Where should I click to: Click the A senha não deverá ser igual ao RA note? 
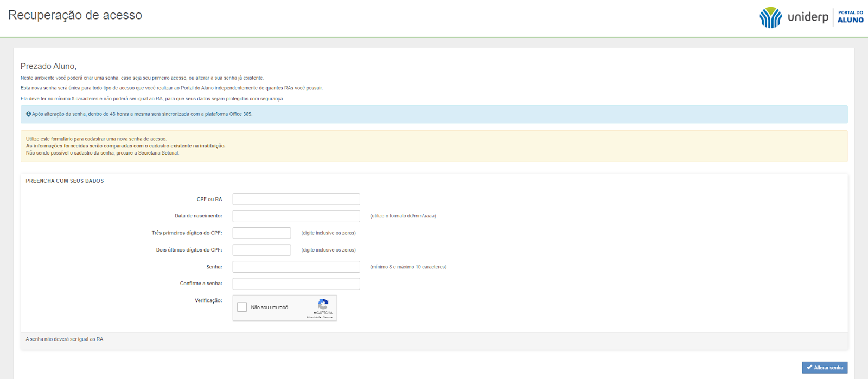tap(65, 339)
